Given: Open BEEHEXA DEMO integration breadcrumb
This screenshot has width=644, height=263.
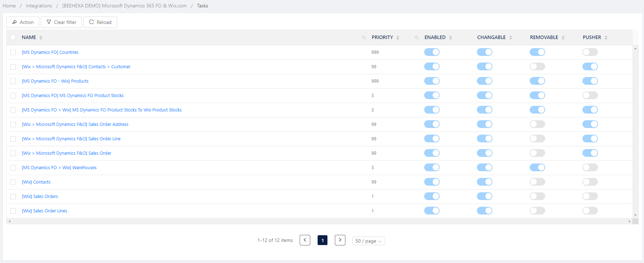Looking at the screenshot, I should (125, 6).
